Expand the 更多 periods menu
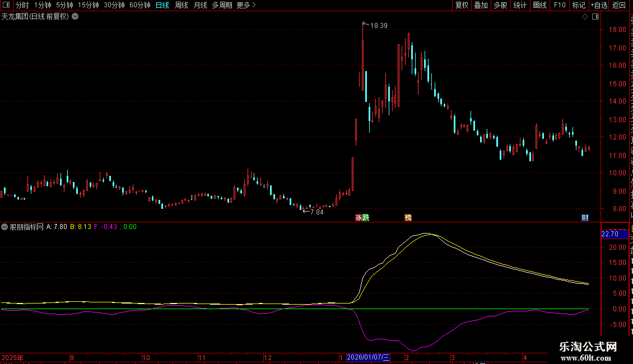This screenshot has height=364, width=633. coord(246,5)
